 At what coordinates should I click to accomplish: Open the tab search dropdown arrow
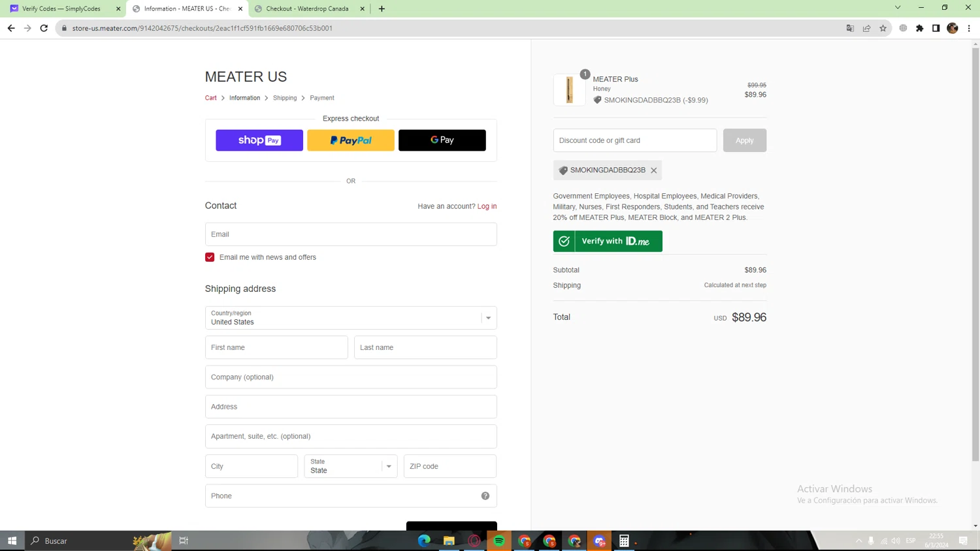tap(898, 8)
